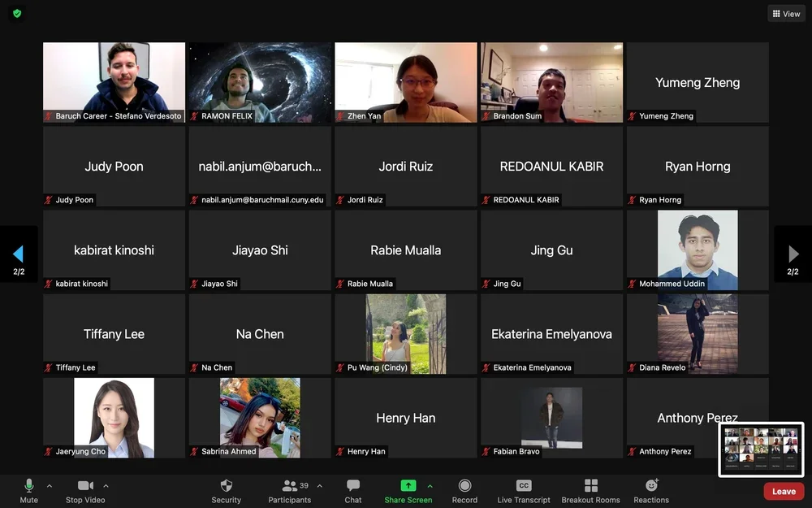Open Breakout Rooms

click(x=591, y=491)
